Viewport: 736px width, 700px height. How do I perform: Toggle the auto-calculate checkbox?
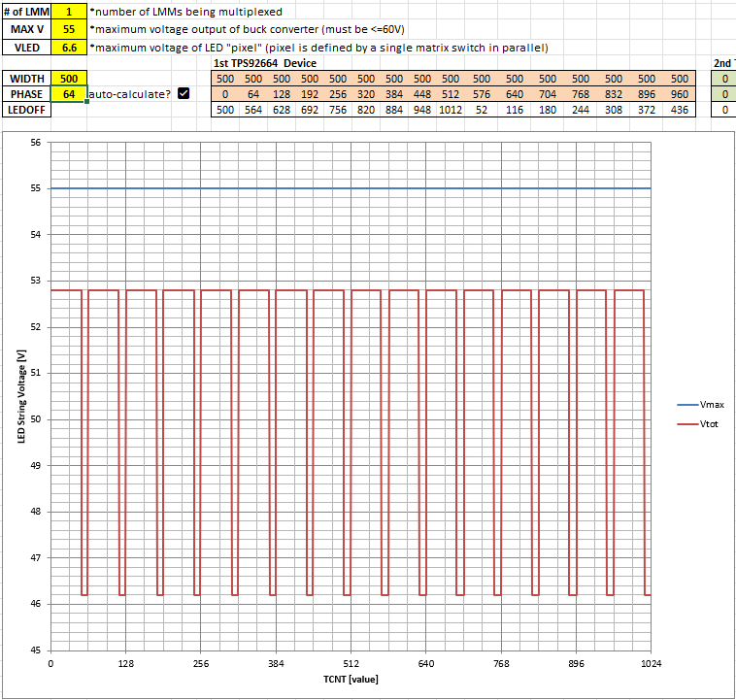tap(184, 93)
